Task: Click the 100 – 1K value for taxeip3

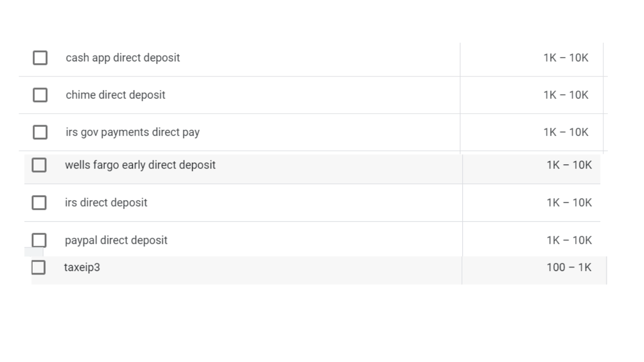Action: (x=568, y=267)
